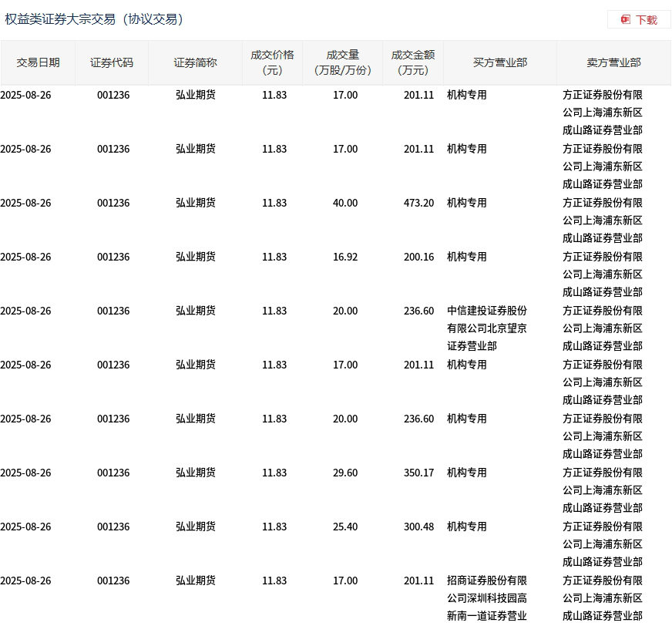Viewport: 672px width, 626px height.
Task: Click the 招商证券 buyer entry
Action: [487, 597]
